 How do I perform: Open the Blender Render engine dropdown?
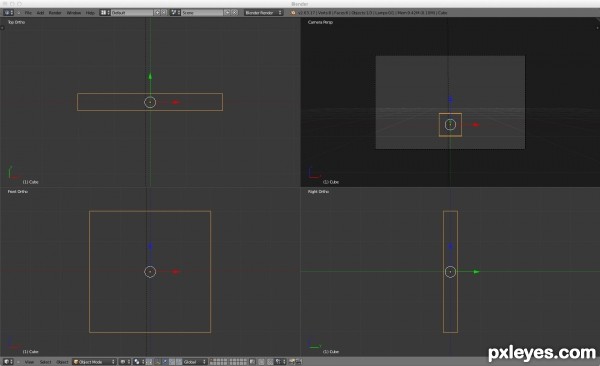pos(263,13)
